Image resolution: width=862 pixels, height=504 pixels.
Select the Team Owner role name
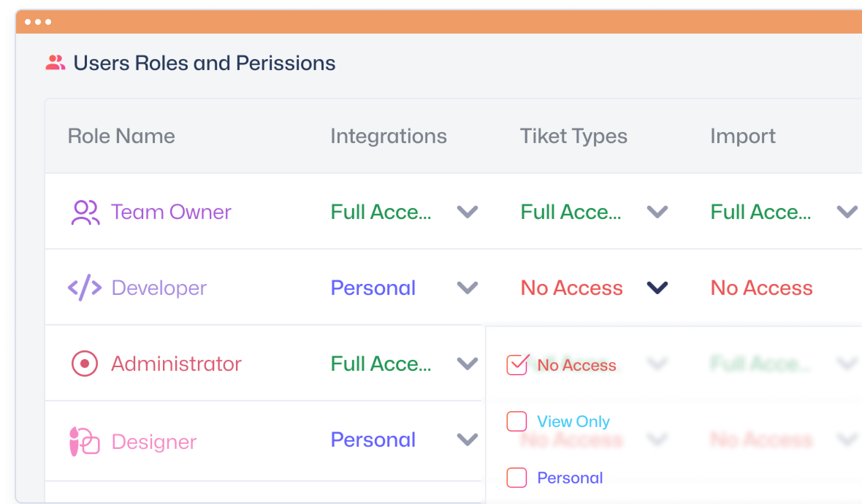(x=171, y=212)
